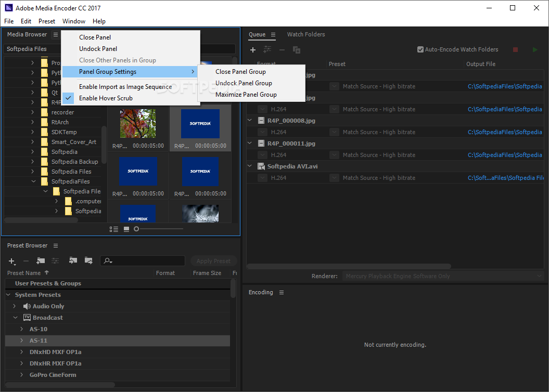Click the Import Presets icon
Viewport: 549px width, 392px height.
click(73, 260)
